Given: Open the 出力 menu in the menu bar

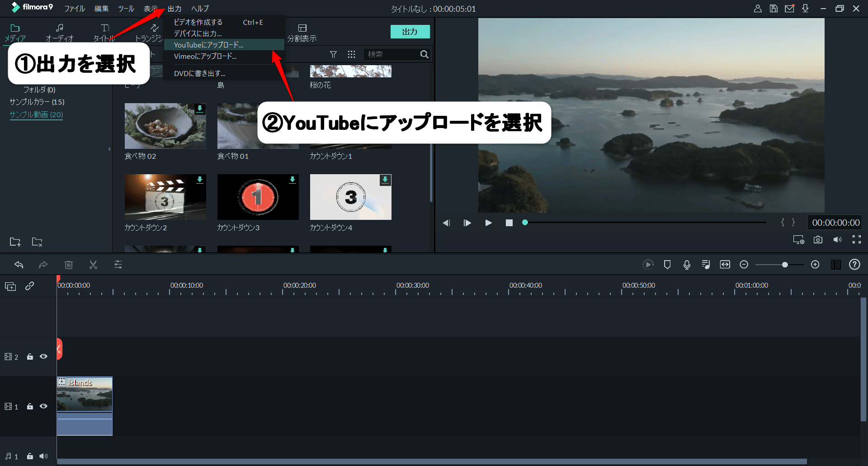Looking at the screenshot, I should point(175,9).
